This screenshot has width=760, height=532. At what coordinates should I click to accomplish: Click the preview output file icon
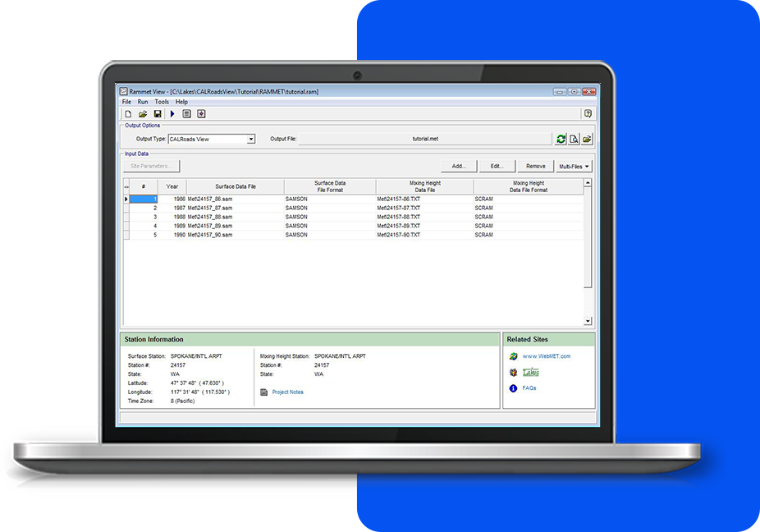click(x=574, y=140)
